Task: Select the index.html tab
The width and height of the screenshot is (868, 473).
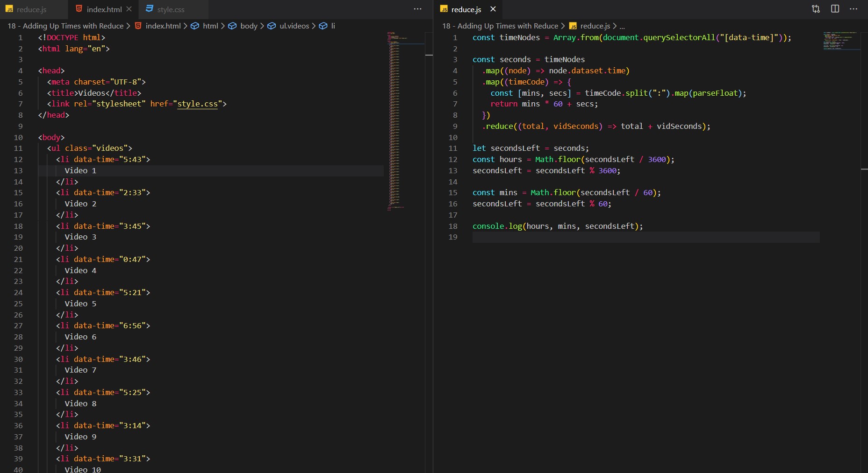Action: [x=104, y=9]
